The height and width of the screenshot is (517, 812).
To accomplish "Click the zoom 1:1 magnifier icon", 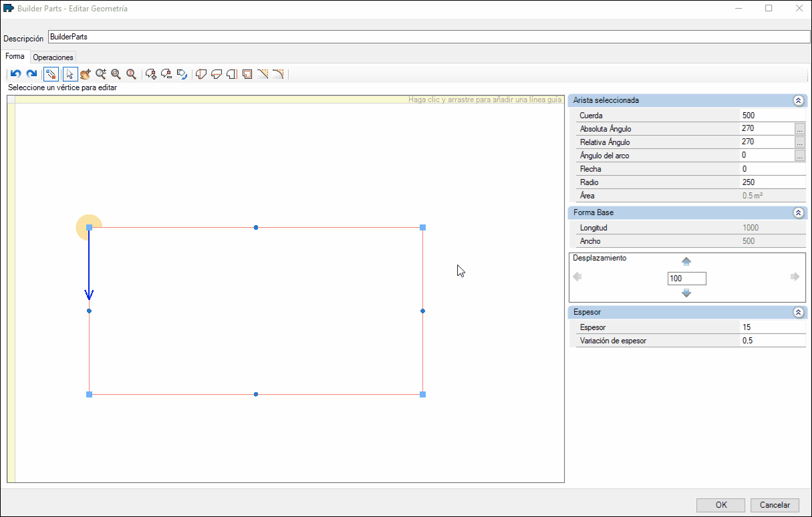I will click(x=132, y=74).
